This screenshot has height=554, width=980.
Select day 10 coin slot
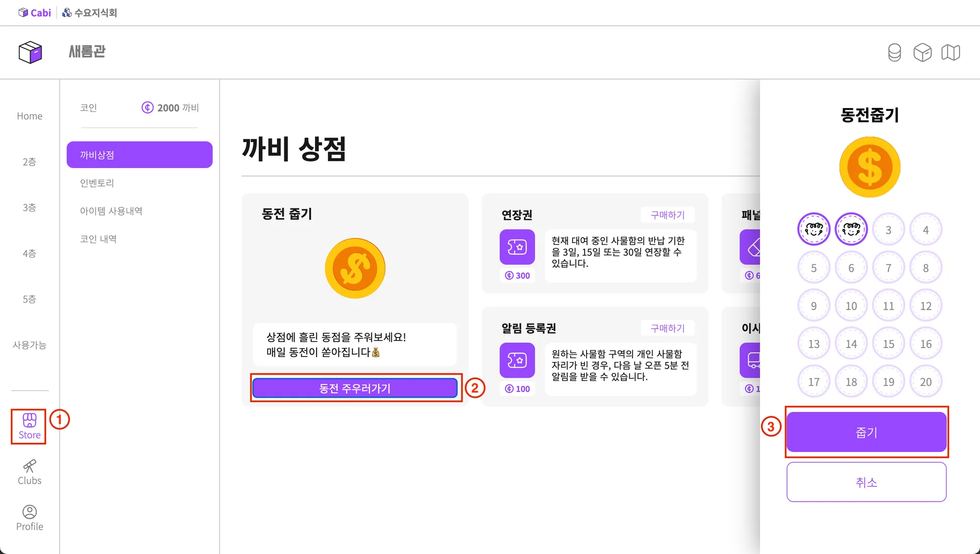click(851, 306)
